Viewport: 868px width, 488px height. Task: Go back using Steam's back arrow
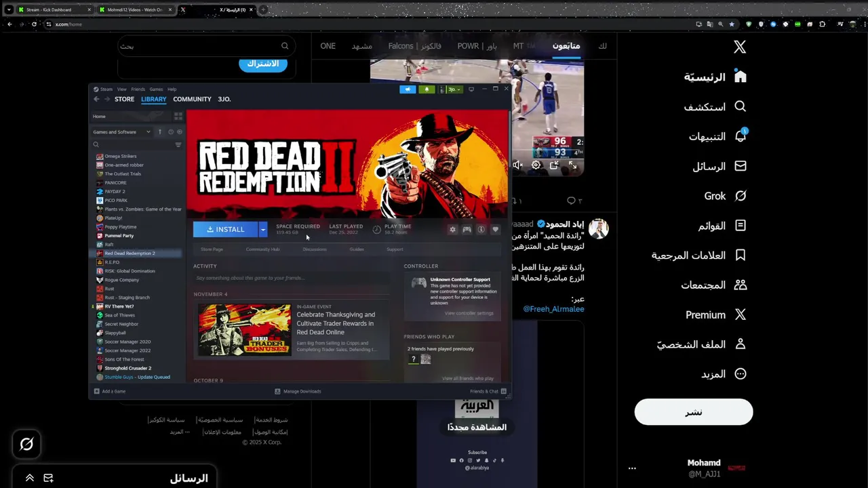coord(96,99)
